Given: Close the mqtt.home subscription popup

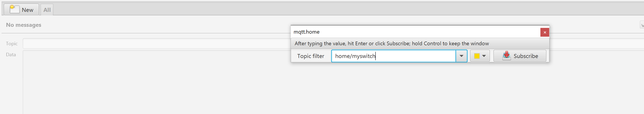Looking at the screenshot, I should coord(545,32).
